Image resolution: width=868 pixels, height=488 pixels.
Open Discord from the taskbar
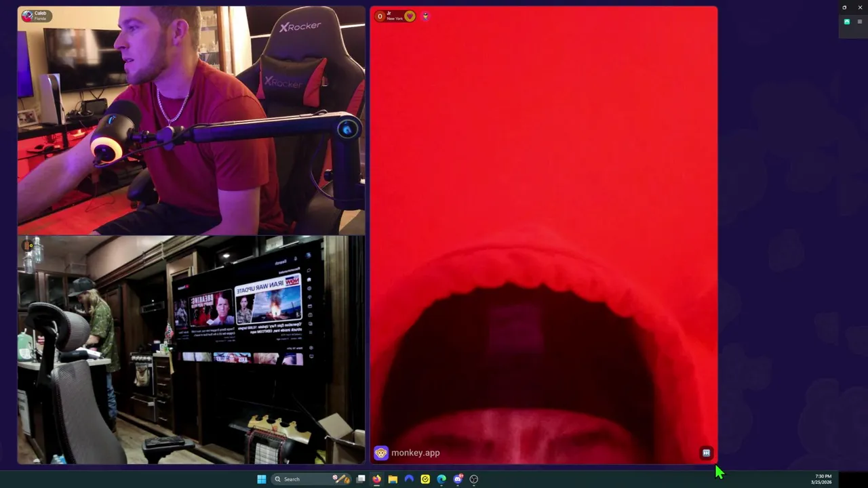pyautogui.click(x=458, y=479)
